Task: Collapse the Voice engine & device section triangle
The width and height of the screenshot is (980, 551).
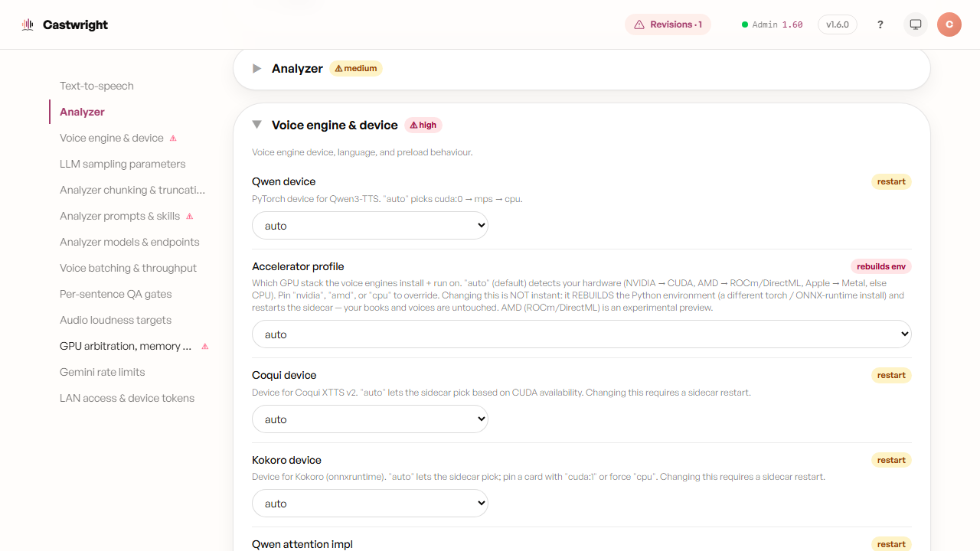Action: pyautogui.click(x=257, y=124)
